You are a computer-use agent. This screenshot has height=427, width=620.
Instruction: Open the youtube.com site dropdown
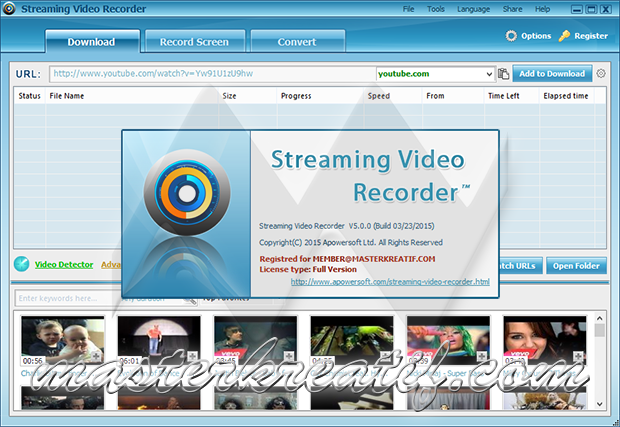tap(489, 74)
